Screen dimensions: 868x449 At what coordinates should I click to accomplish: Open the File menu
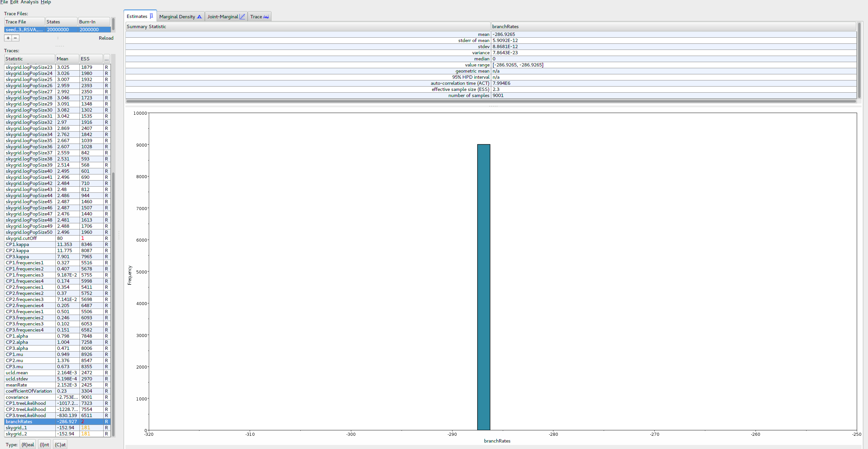(4, 2)
